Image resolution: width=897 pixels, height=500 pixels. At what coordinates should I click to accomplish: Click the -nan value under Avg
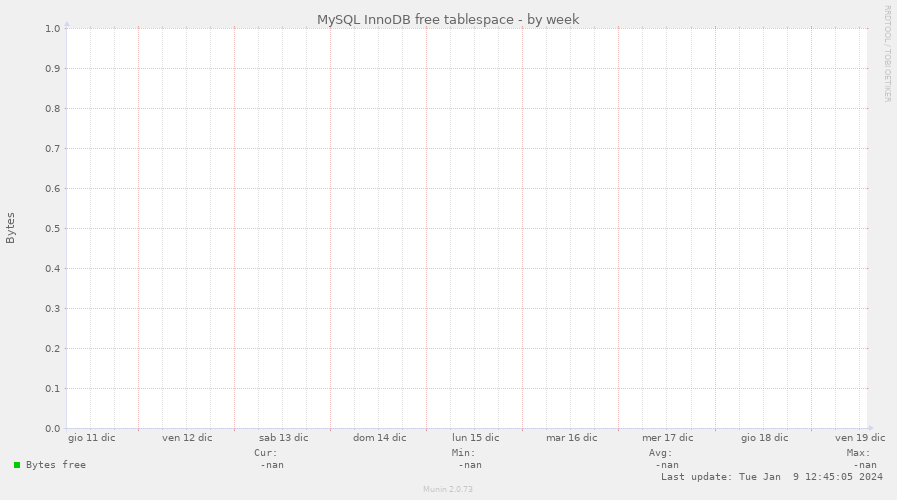(x=667, y=465)
